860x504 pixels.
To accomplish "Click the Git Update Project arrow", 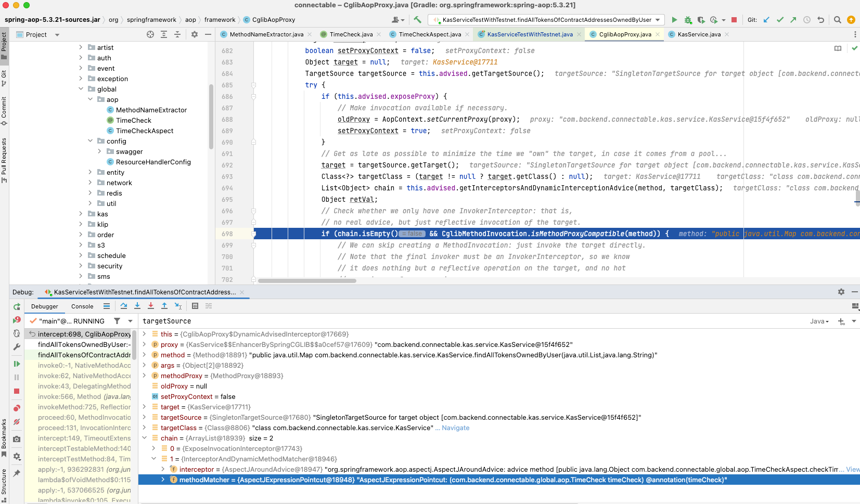I will (766, 20).
